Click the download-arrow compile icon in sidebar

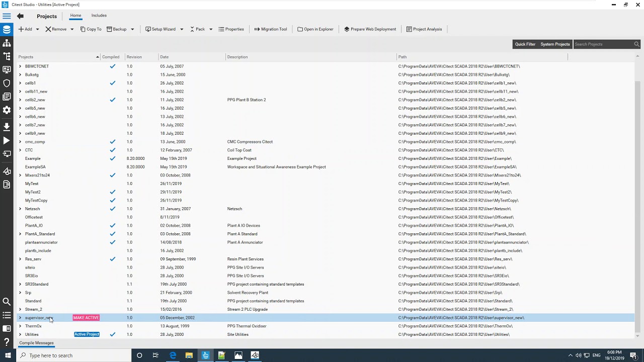click(7, 127)
